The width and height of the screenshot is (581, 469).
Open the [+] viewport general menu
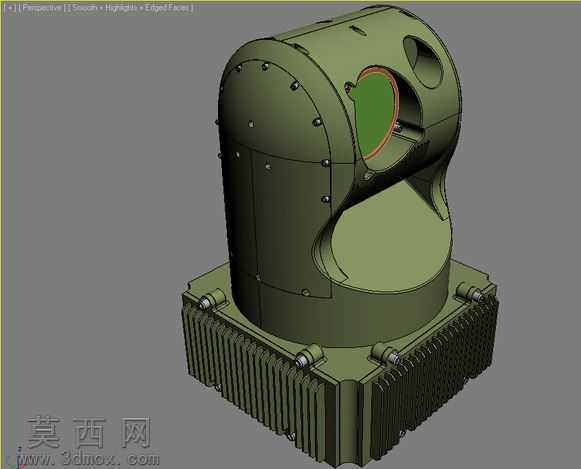pyautogui.click(x=10, y=8)
